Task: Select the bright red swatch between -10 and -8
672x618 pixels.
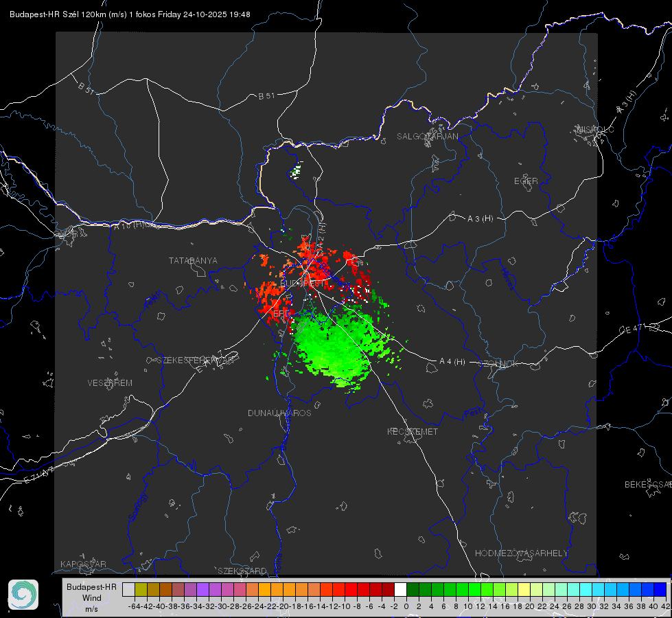Action: pos(351,590)
